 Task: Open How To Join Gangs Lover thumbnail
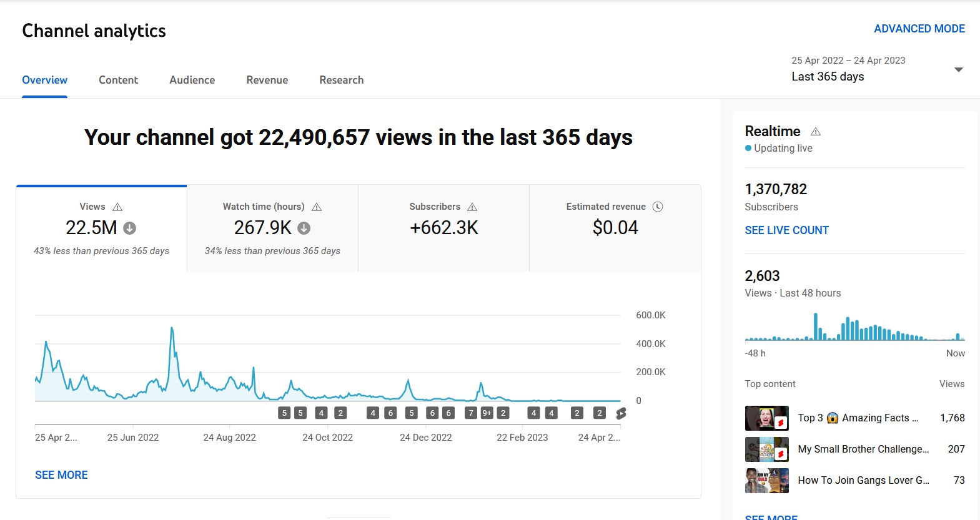(x=767, y=481)
